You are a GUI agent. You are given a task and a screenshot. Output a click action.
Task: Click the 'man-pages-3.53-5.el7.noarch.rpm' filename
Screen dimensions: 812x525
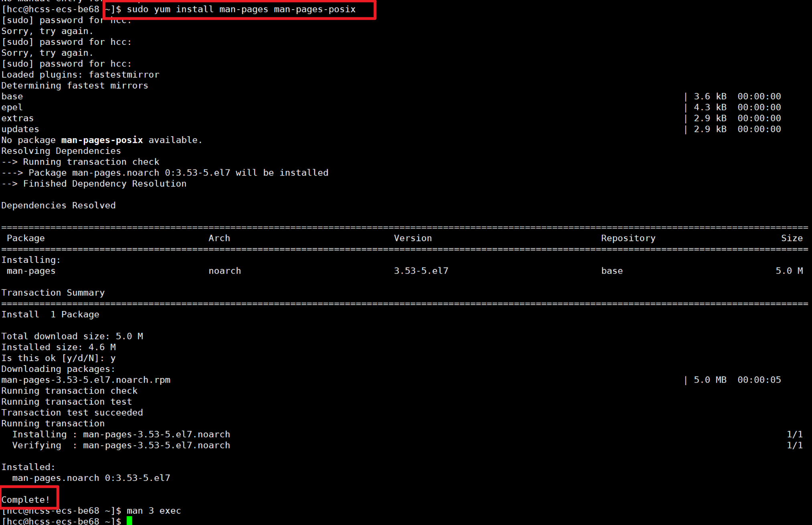coord(86,380)
